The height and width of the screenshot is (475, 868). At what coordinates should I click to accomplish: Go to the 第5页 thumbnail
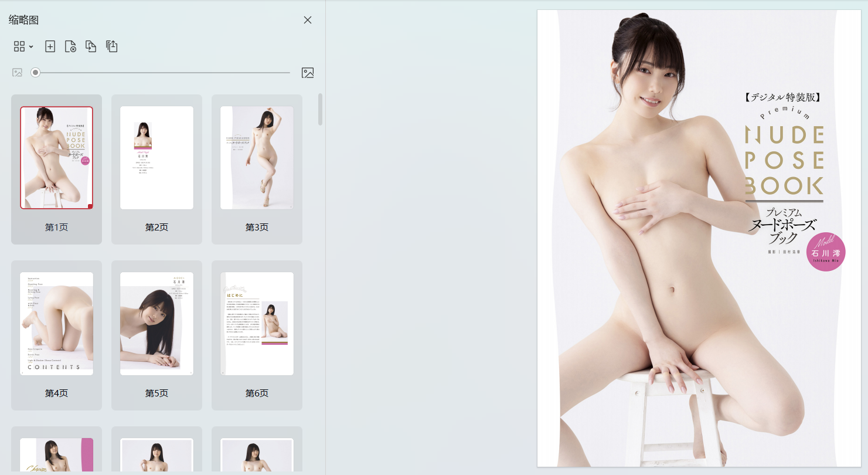click(x=156, y=324)
